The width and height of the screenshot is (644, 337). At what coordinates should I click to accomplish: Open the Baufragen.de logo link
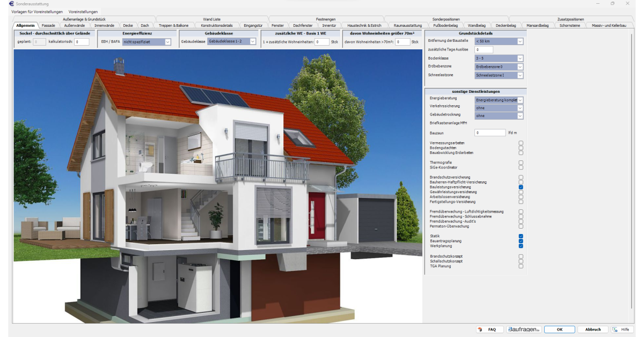click(x=524, y=329)
